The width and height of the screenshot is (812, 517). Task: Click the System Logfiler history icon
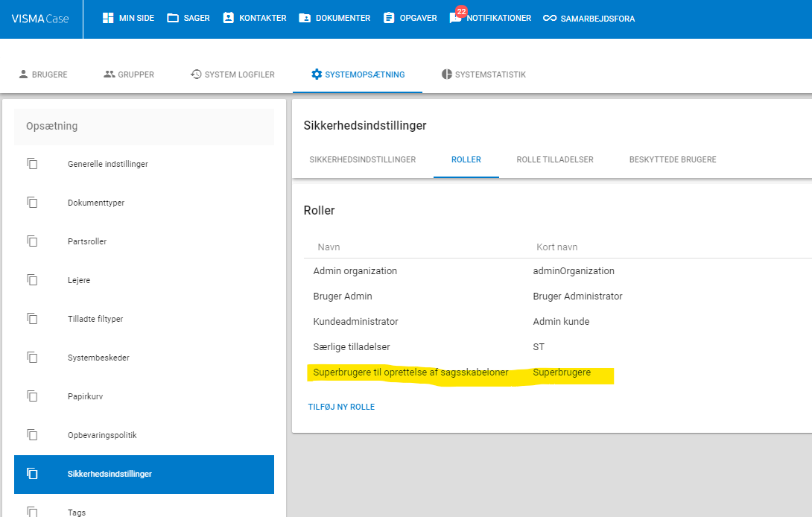(x=196, y=74)
